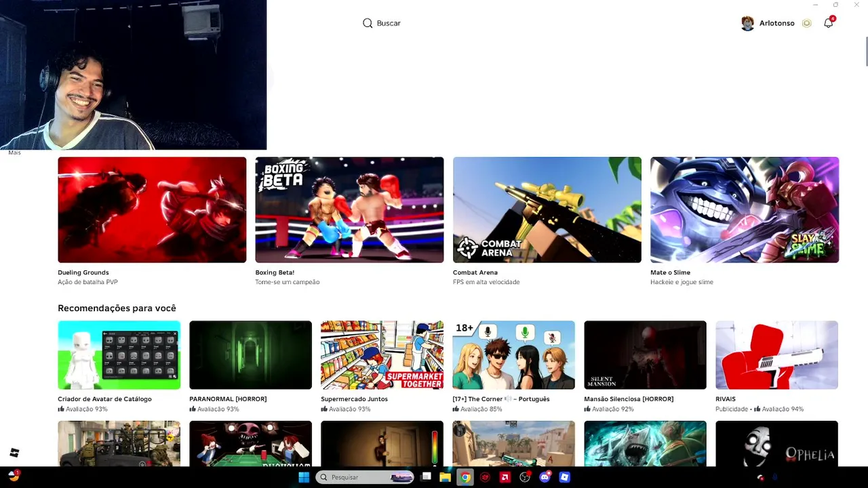Click the Boxing Beta! title

(x=275, y=272)
